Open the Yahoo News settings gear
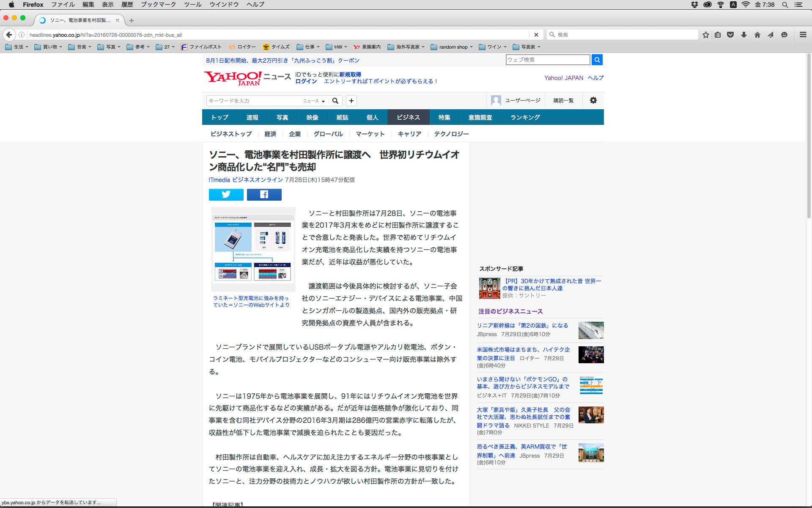This screenshot has height=508, width=812. tap(593, 100)
